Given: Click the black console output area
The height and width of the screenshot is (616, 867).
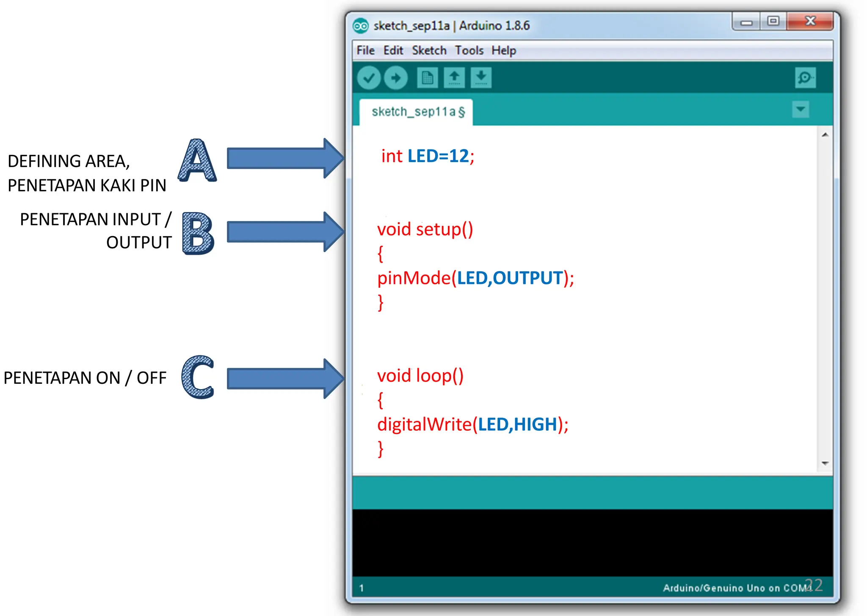Looking at the screenshot, I should click(592, 542).
